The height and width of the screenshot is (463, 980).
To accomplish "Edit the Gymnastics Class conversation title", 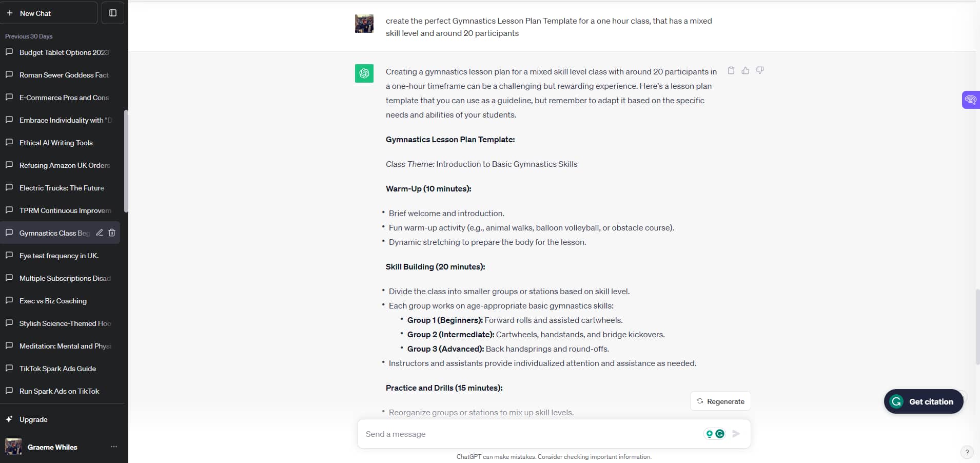I will coord(99,233).
